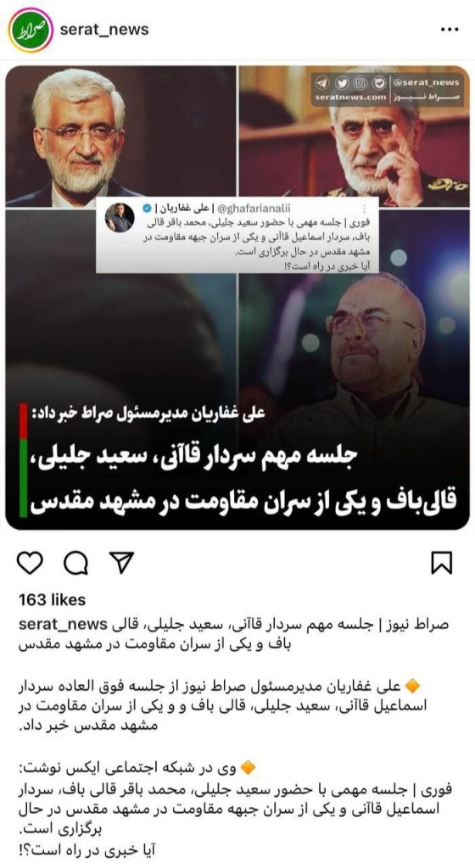
Task: Tap embedded tweet avatar of Ali Ghafarian
Action: click(120, 217)
